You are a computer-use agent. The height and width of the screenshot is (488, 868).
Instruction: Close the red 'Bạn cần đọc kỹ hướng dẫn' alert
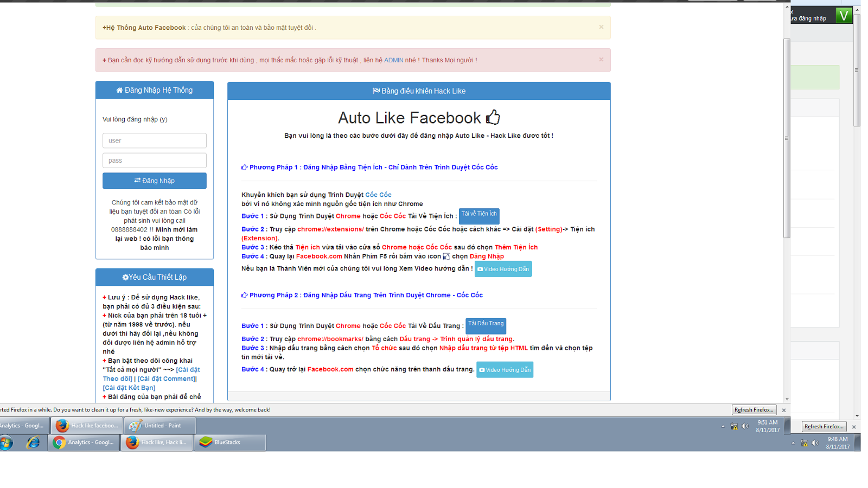pos(601,59)
